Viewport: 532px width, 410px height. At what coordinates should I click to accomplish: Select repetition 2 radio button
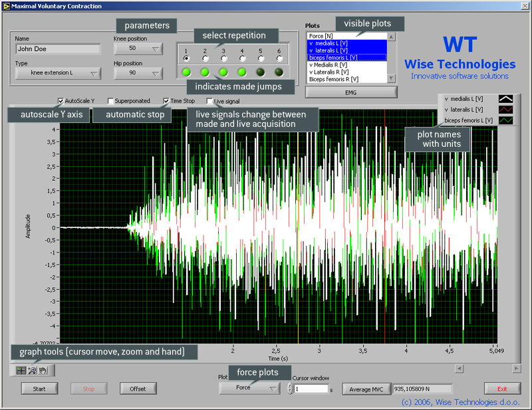pyautogui.click(x=205, y=58)
